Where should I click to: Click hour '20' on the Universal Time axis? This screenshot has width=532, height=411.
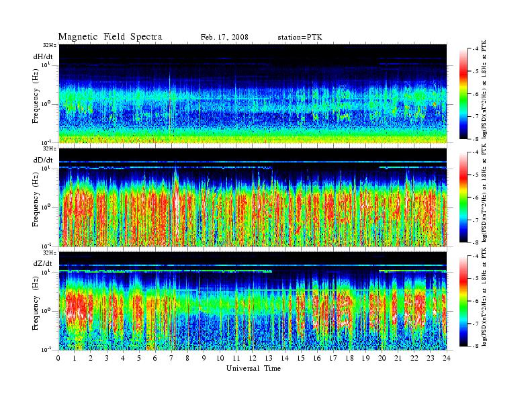[x=382, y=359]
